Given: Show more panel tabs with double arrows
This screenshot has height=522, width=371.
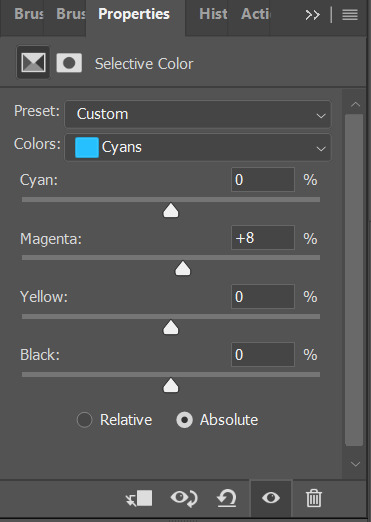Looking at the screenshot, I should (x=312, y=15).
